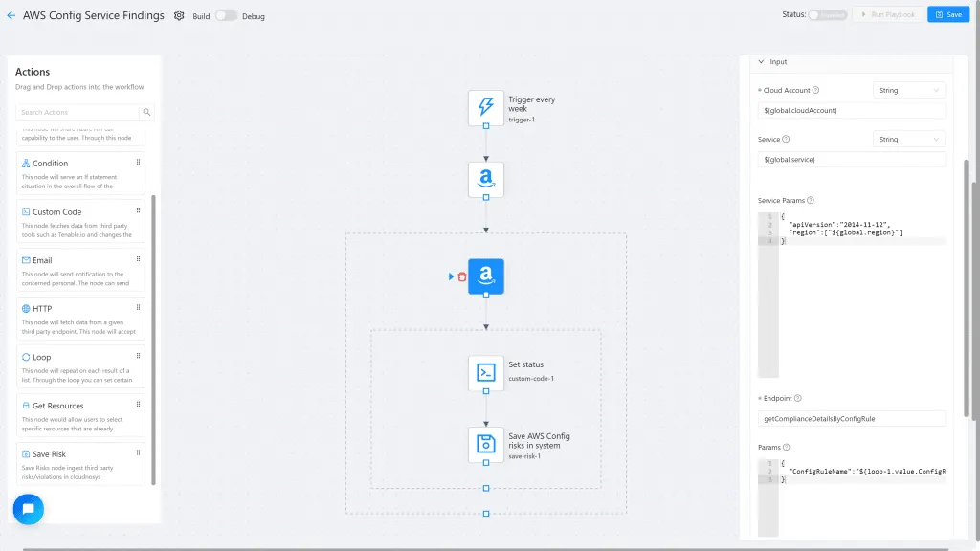Toggle the Build/Debug mode switch
Viewport: 980px width, 551px height.
[226, 15]
